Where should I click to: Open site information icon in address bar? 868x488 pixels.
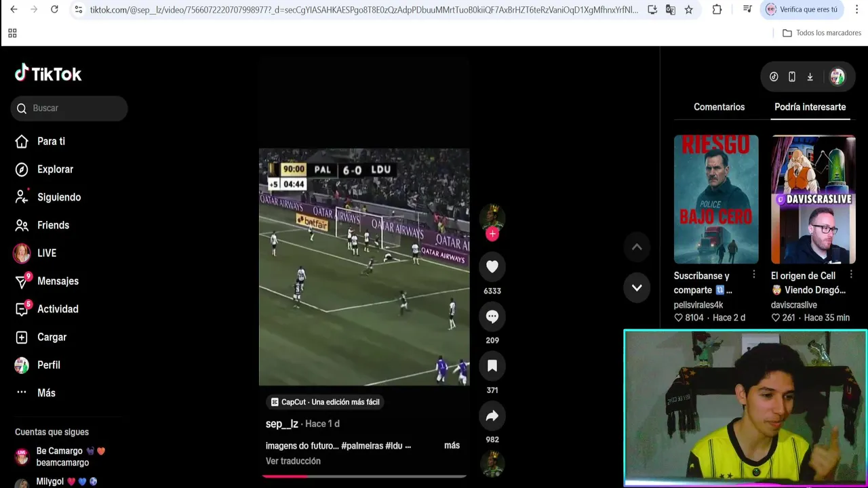(x=78, y=9)
